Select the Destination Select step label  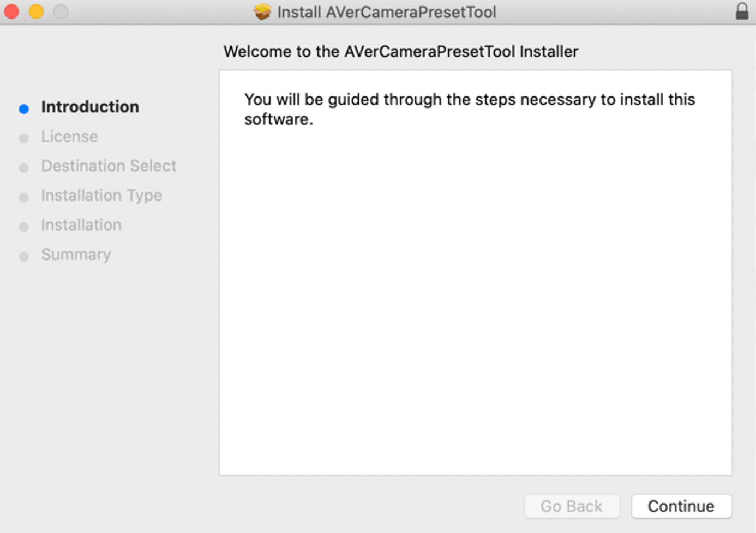[109, 166]
